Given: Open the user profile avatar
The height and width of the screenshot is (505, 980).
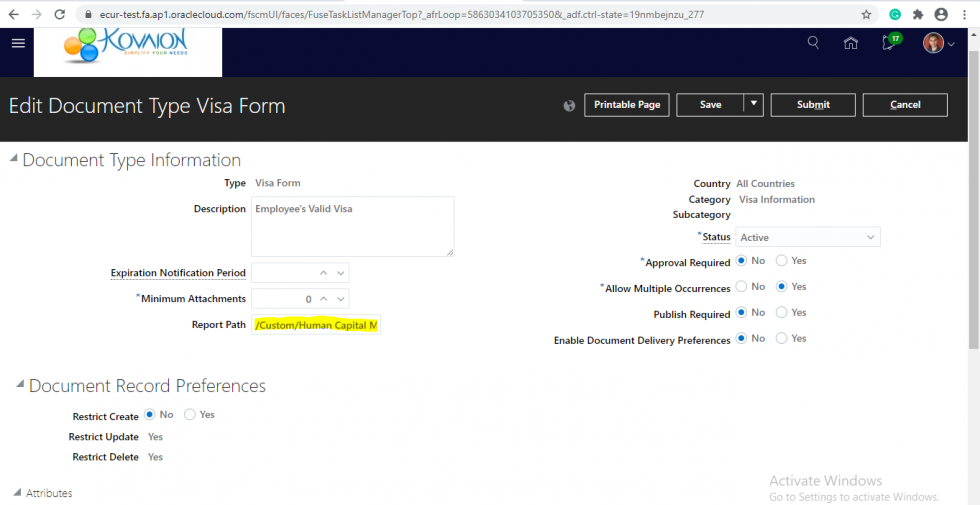Looking at the screenshot, I should (x=933, y=43).
